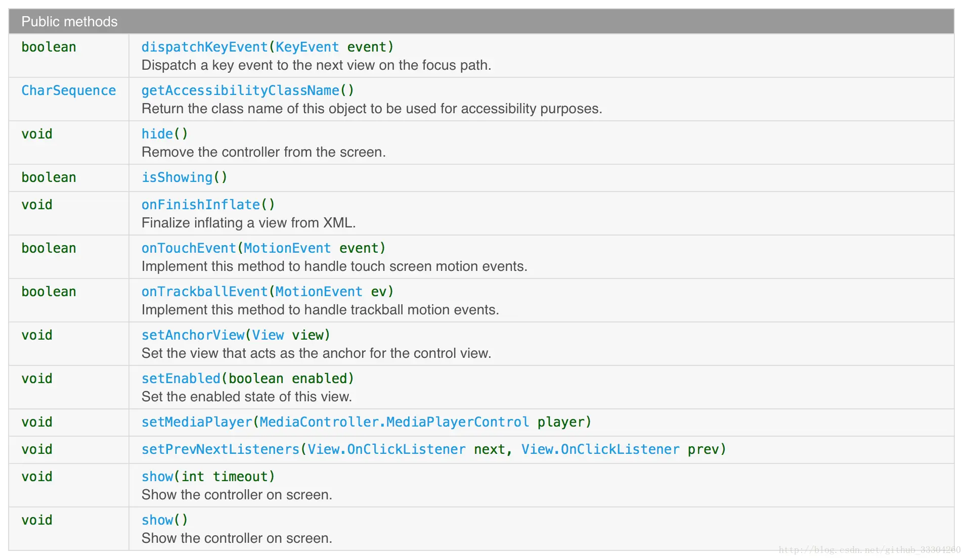Open the onFinishInflate method link
Image resolution: width=967 pixels, height=560 pixels.
[201, 205]
